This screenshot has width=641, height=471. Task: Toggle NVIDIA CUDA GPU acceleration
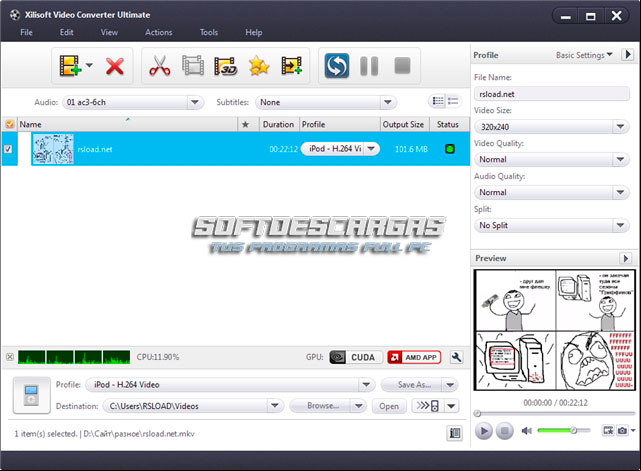click(356, 357)
